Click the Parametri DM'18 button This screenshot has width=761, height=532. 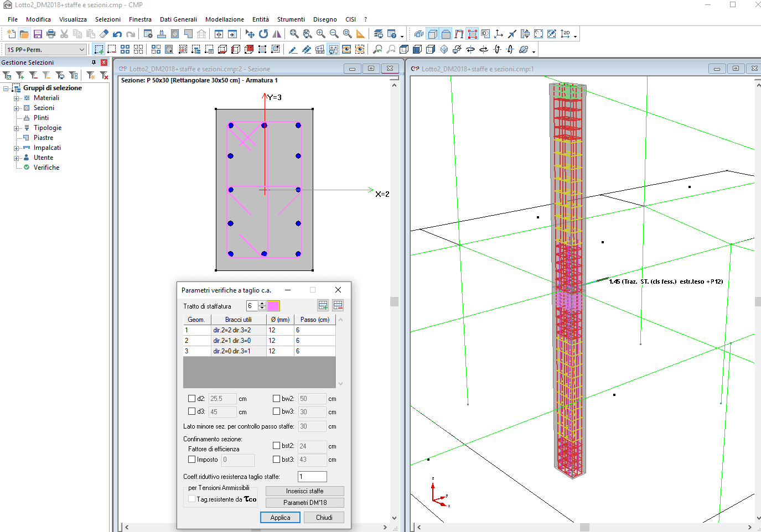(305, 503)
